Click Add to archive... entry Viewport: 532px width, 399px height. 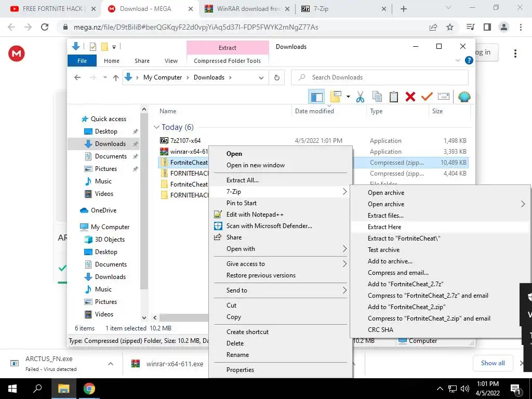(x=440, y=261)
